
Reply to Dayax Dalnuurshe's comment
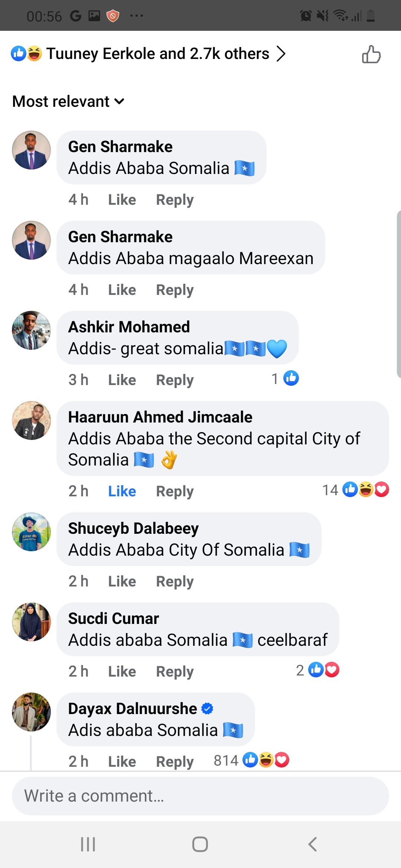click(175, 762)
